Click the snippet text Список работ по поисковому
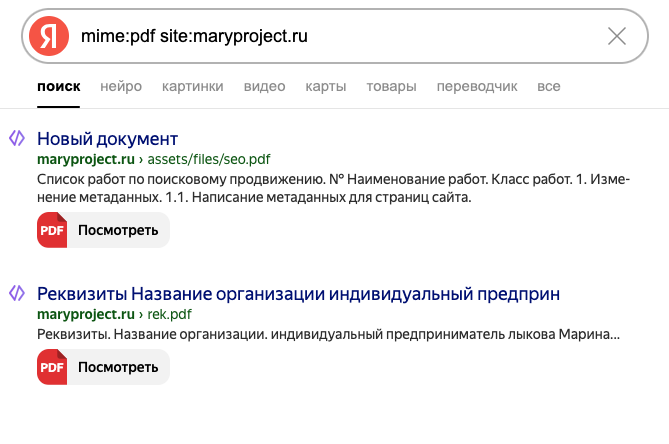 (x=333, y=188)
